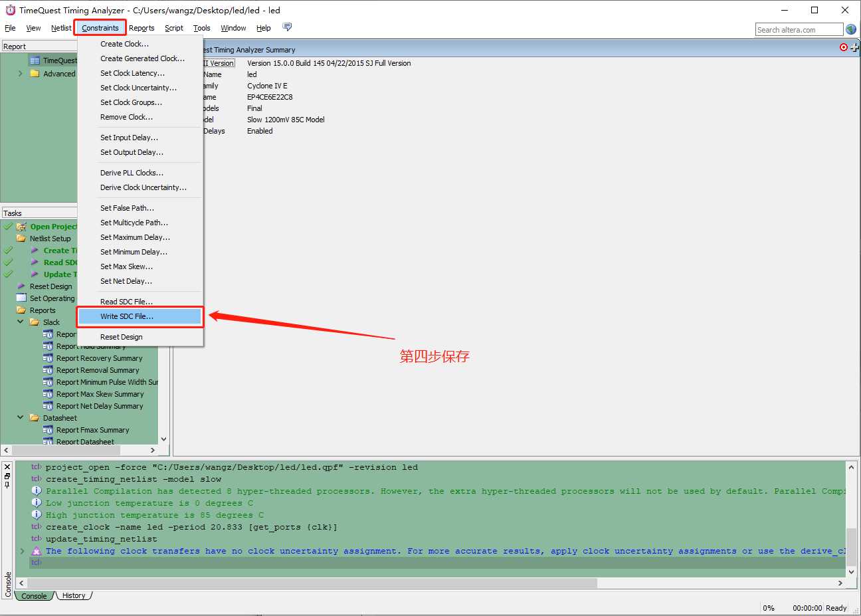The width and height of the screenshot is (861, 616).
Task: Click the Datasheet folder icon
Action: click(35, 418)
